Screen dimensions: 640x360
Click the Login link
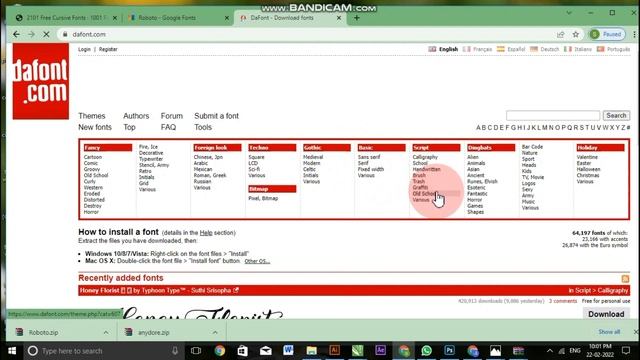coord(84,49)
